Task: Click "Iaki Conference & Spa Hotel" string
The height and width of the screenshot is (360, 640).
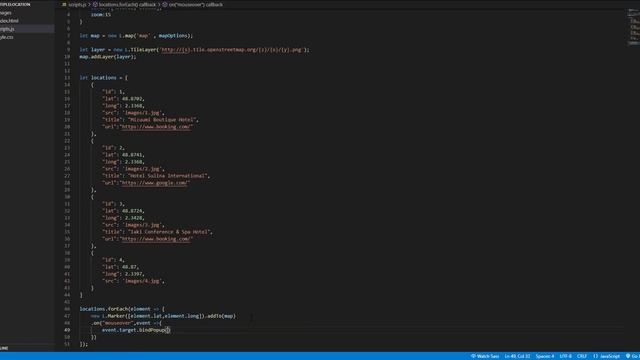Action: (x=170, y=232)
